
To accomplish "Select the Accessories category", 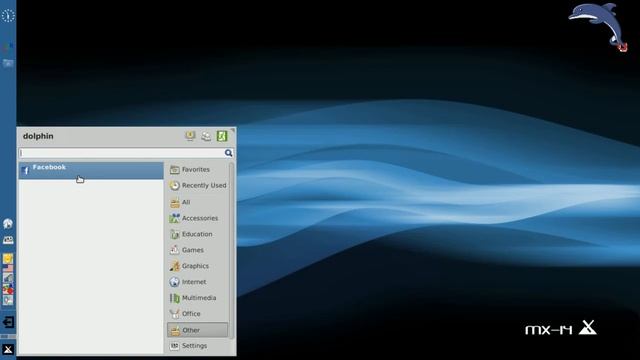I will [198, 218].
